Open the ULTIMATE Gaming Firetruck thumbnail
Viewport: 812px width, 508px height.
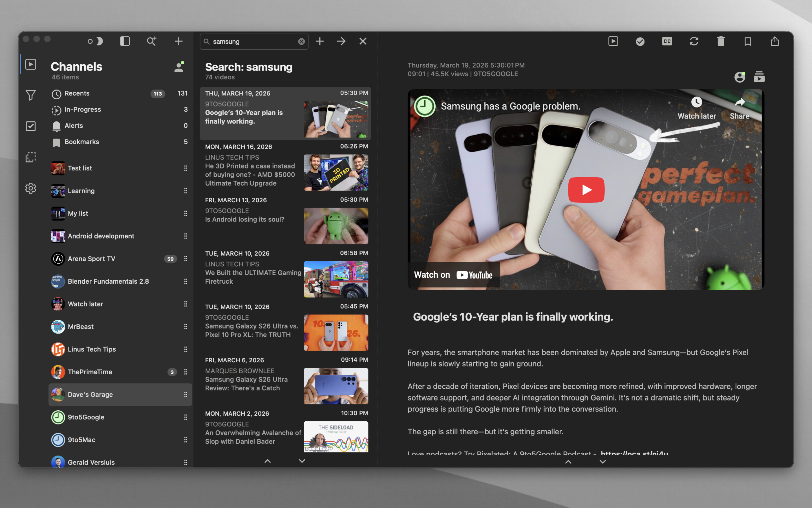tap(336, 279)
